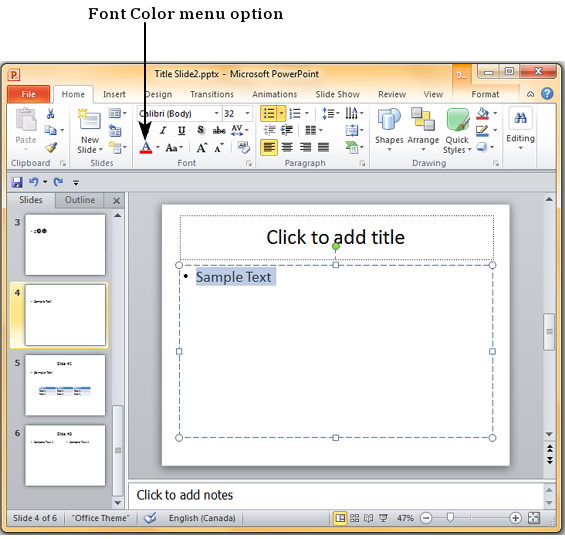Toggle strikethrough formatting
Viewport: 565px width, 539px height.
point(219,130)
